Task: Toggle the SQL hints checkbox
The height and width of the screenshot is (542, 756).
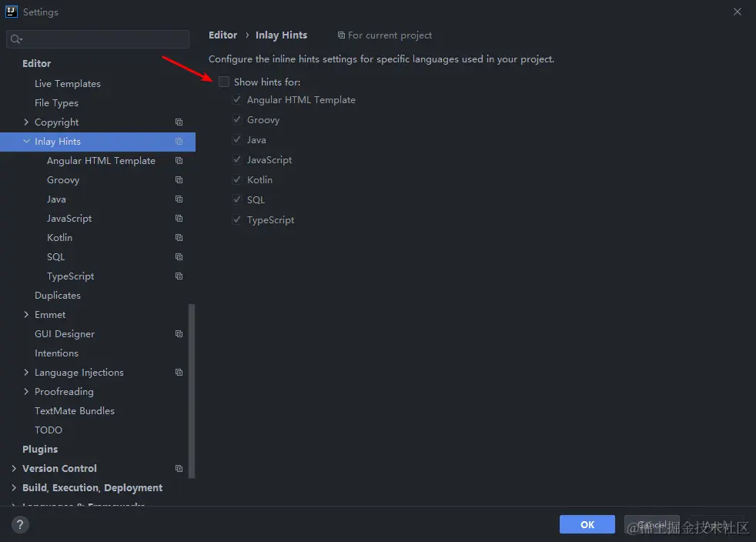Action: tap(237, 199)
